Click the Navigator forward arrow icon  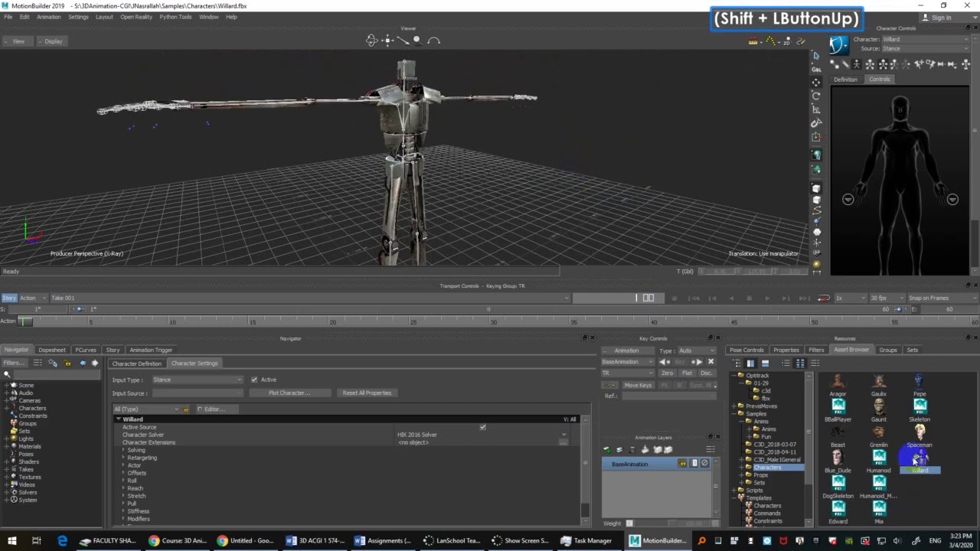click(95, 363)
